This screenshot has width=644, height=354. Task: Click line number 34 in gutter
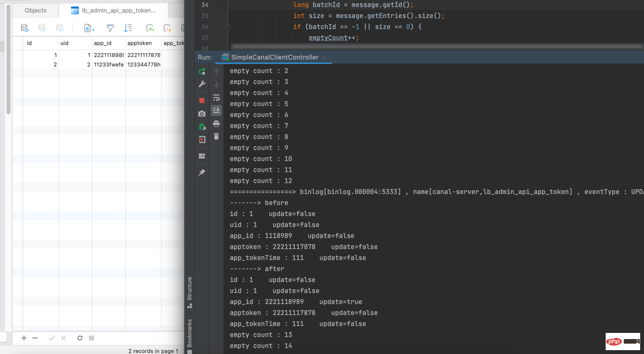tap(205, 5)
